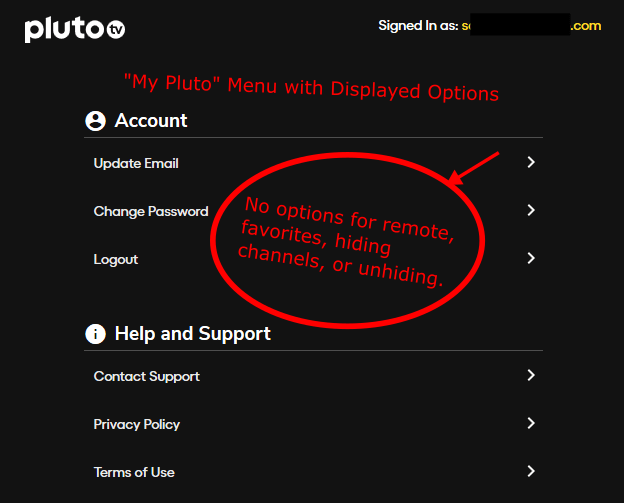
Task: Open the Update Email option
Action: click(314, 163)
